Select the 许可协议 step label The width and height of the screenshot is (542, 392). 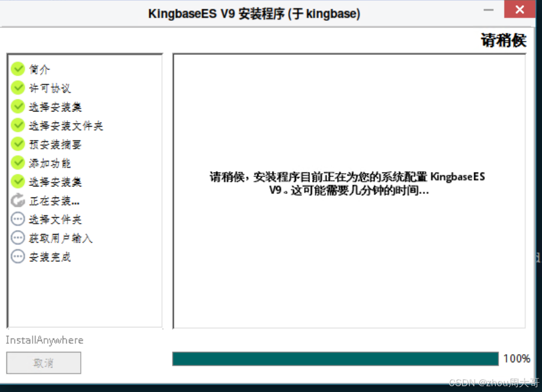click(50, 88)
